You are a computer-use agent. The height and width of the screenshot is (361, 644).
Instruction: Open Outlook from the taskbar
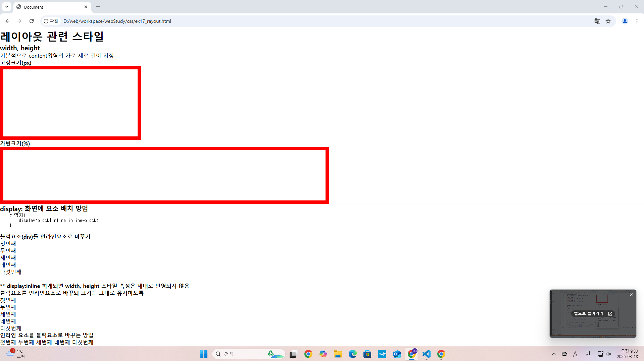pyautogui.click(x=397, y=354)
